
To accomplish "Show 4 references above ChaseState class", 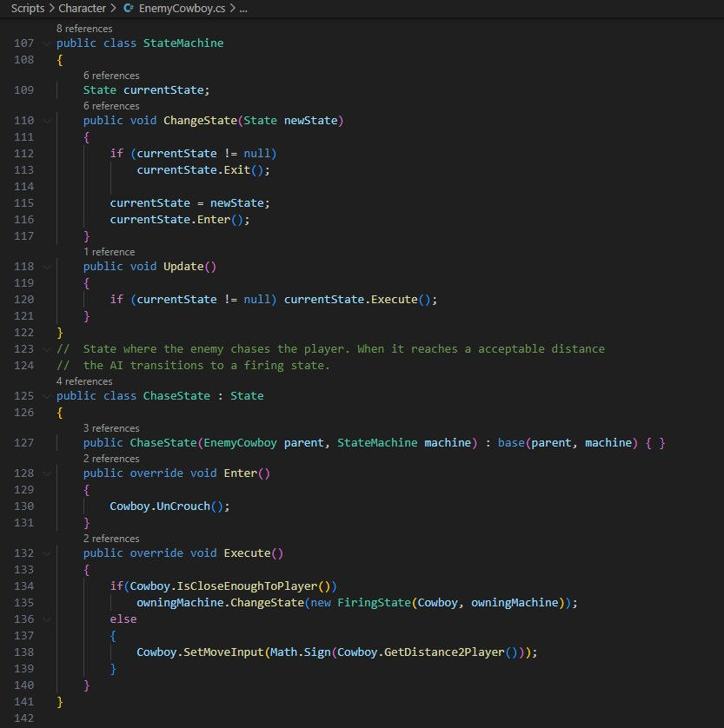I will [84, 381].
